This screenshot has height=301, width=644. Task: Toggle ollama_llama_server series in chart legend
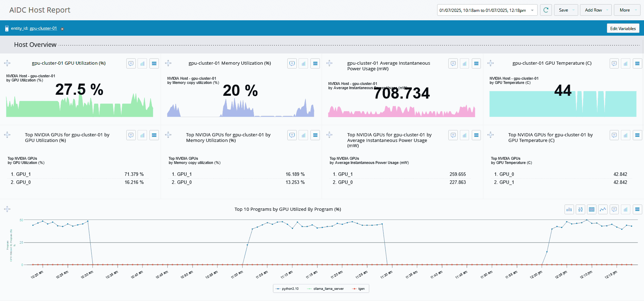pyautogui.click(x=325, y=289)
